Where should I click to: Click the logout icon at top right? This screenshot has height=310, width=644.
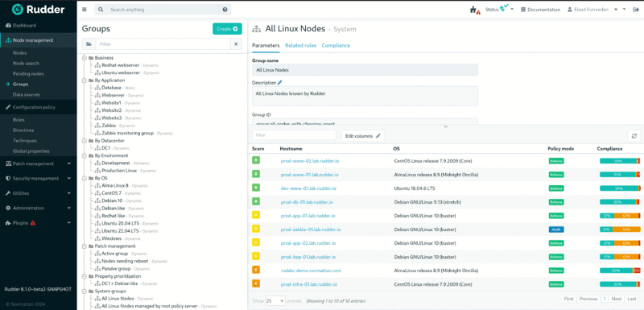coord(636,10)
